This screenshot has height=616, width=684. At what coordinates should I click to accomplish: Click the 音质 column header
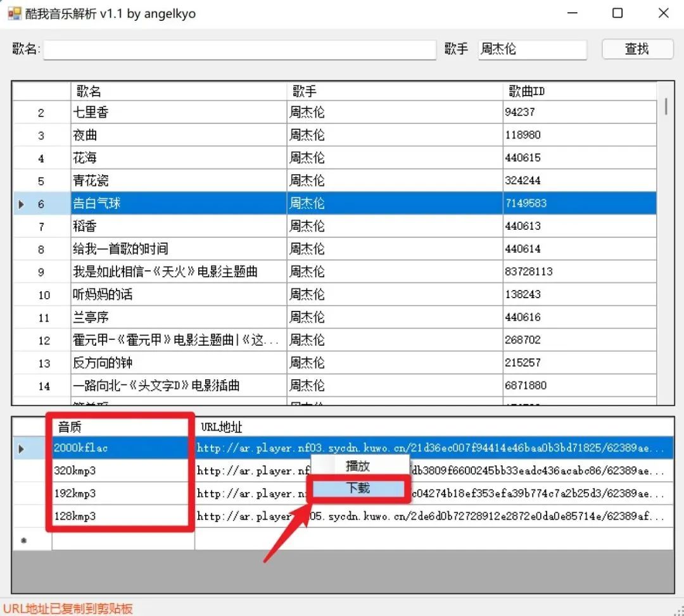point(120,427)
